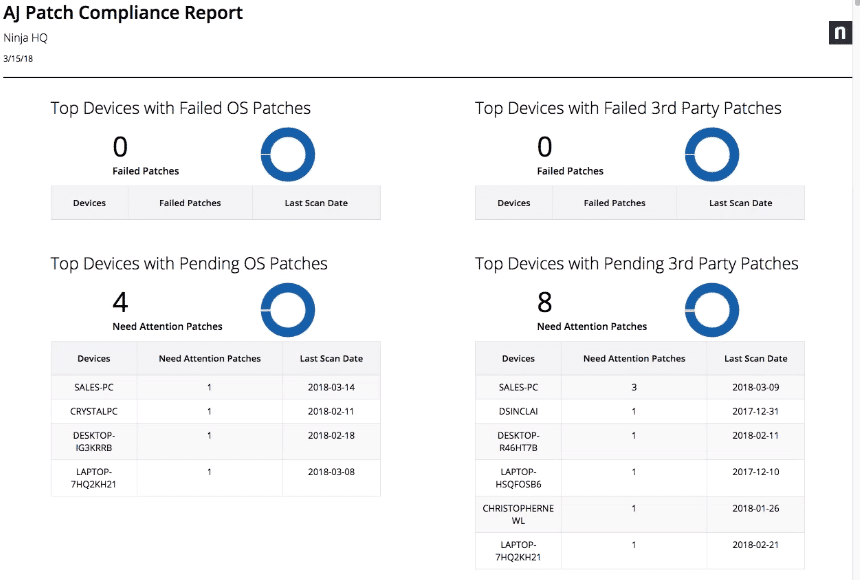Select the Devices column header in Pending OS table
The width and height of the screenshot is (860, 580).
pyautogui.click(x=93, y=358)
